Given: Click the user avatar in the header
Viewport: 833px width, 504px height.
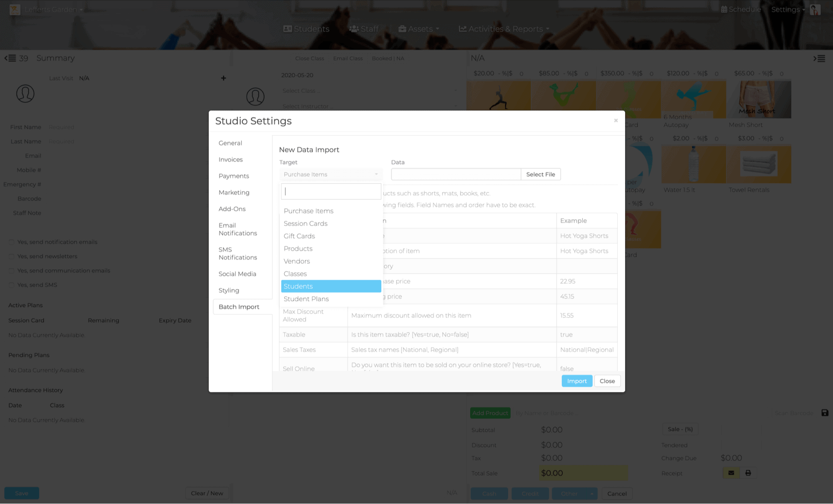Looking at the screenshot, I should tap(815, 9).
